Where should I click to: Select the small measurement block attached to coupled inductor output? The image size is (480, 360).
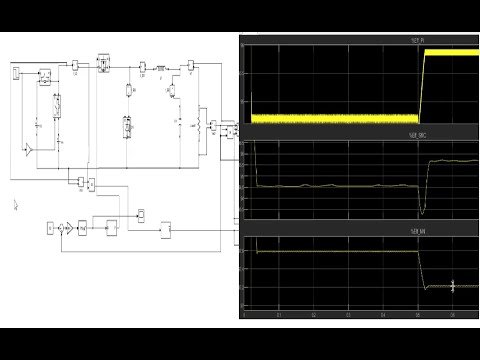pyautogui.click(x=213, y=126)
